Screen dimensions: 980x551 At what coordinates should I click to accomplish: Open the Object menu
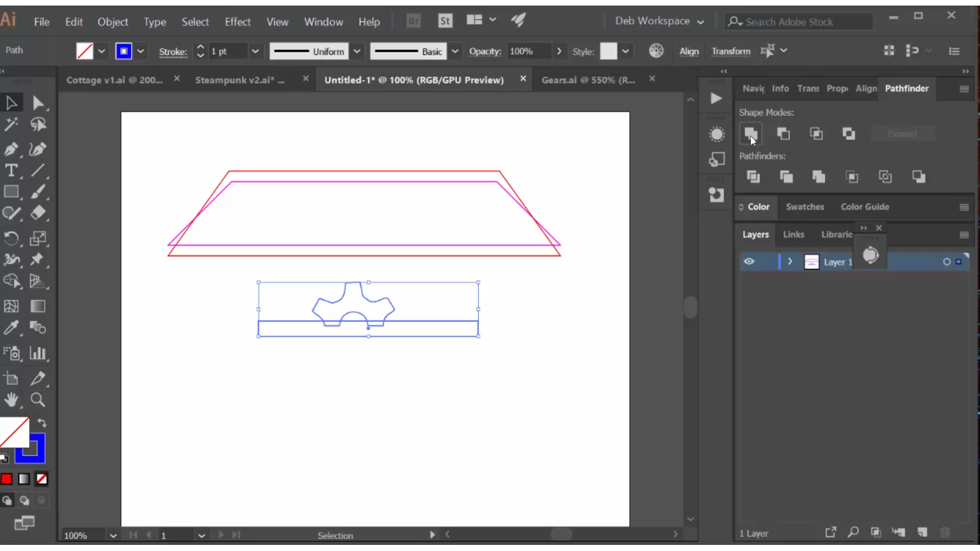tap(113, 21)
